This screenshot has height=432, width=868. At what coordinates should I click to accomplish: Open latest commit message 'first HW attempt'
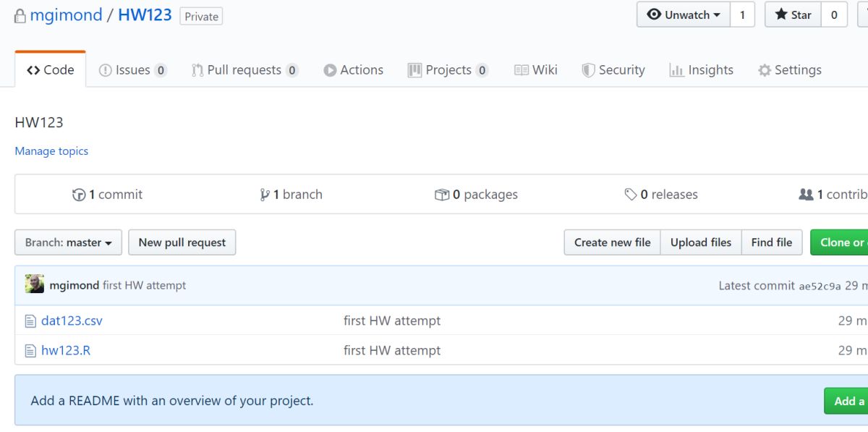[145, 285]
